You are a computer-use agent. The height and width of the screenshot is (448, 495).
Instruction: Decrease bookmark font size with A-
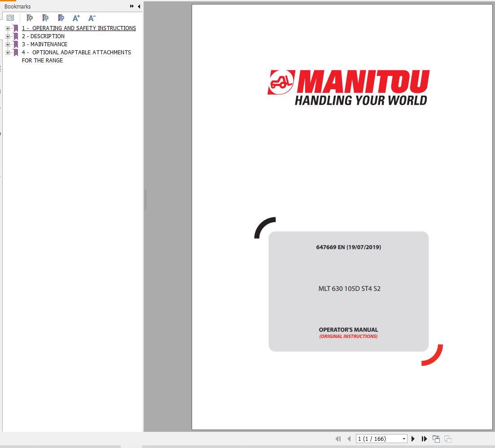pos(92,18)
